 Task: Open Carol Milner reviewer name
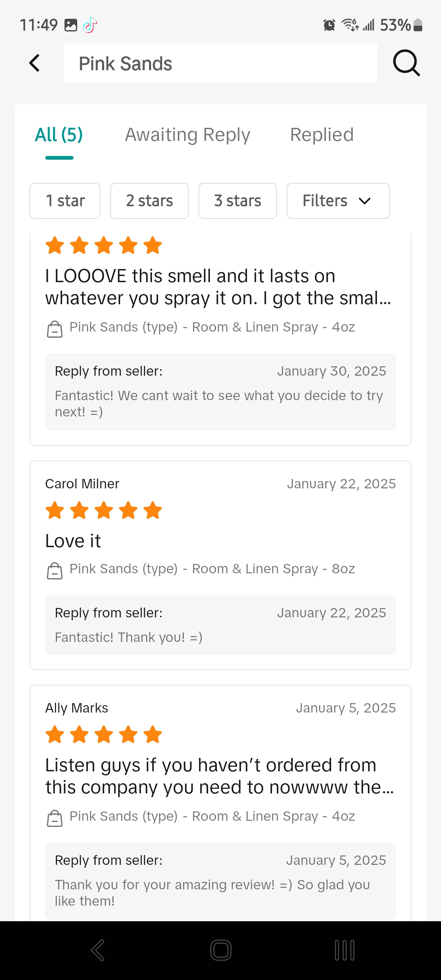82,484
